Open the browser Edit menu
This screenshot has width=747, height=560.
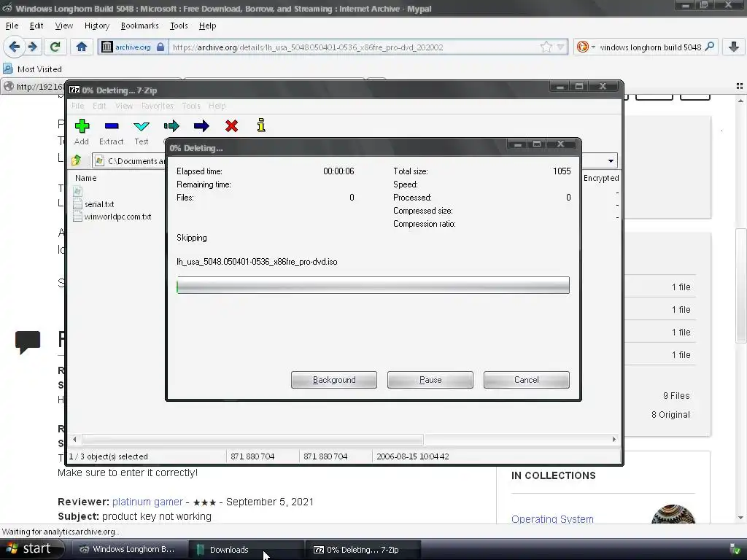36,26
